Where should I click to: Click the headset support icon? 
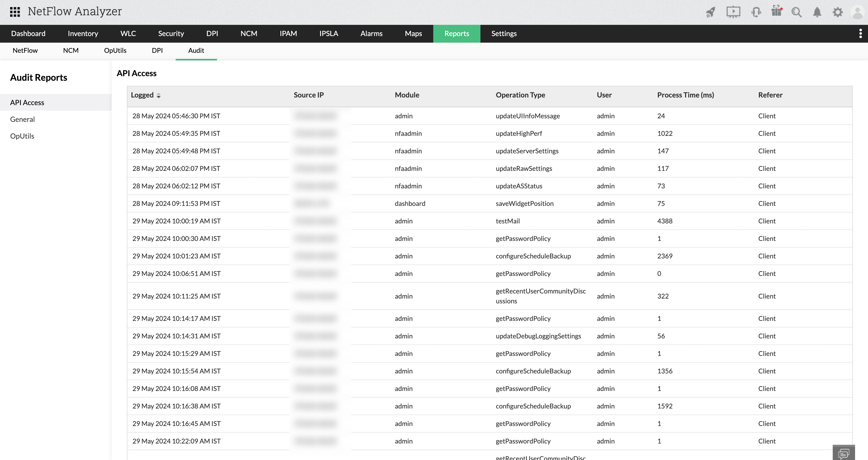[x=756, y=12]
